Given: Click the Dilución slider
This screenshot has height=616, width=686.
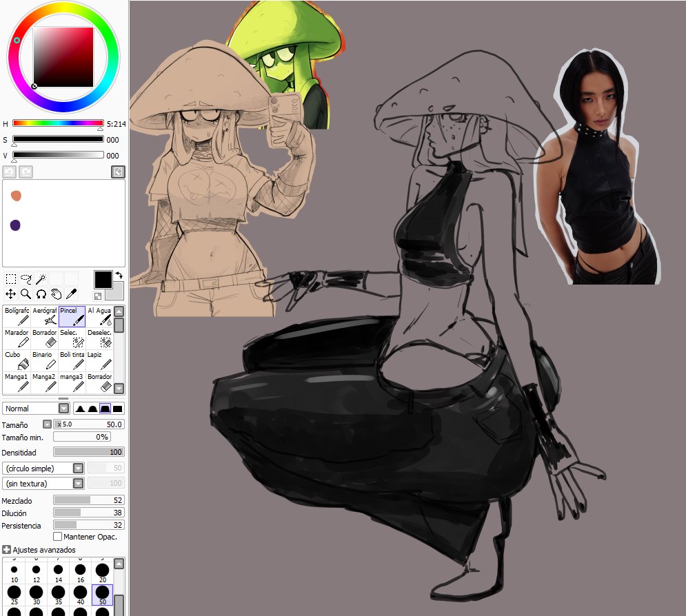Looking at the screenshot, I should [89, 513].
